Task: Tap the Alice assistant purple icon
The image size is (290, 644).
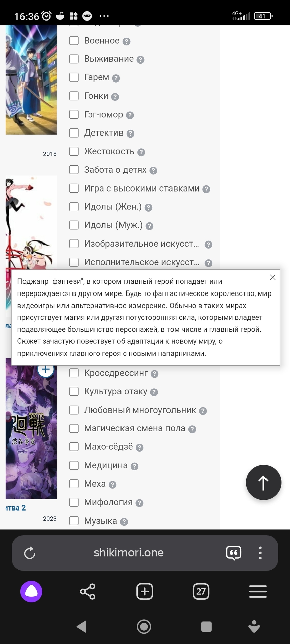Action: (x=31, y=591)
